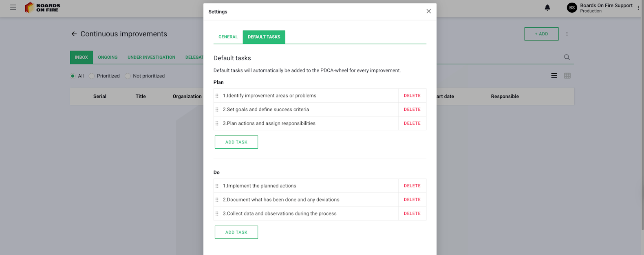The height and width of the screenshot is (255, 644).
Task: Click drag handle for Identify improvement areas task
Action: point(217,96)
